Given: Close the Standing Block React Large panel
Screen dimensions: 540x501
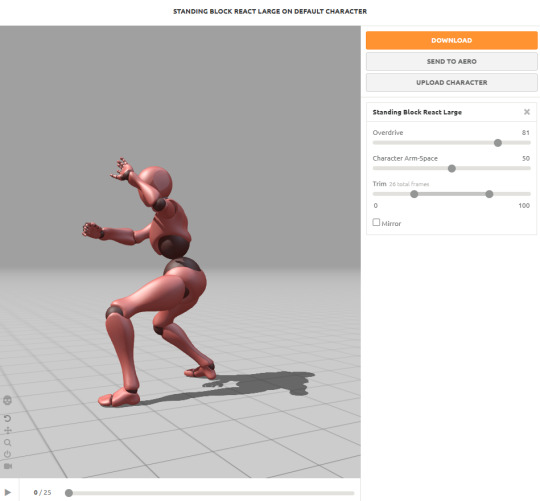Looking at the screenshot, I should coord(527,112).
